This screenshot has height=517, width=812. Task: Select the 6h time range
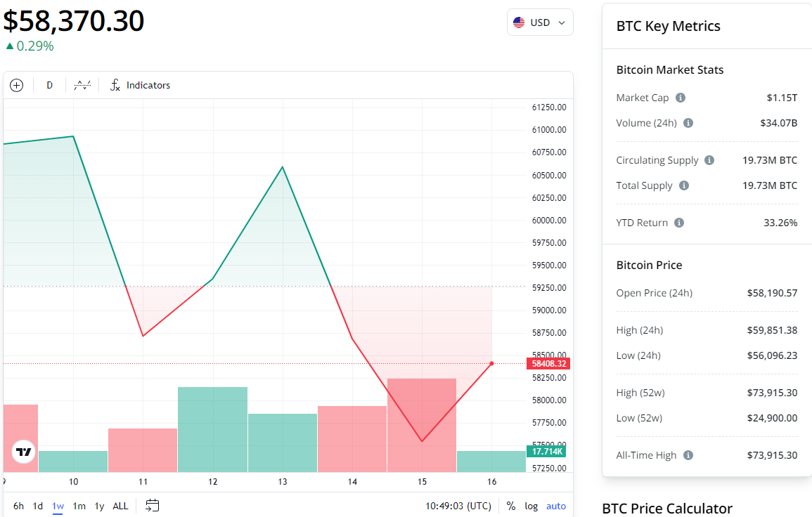(x=18, y=506)
